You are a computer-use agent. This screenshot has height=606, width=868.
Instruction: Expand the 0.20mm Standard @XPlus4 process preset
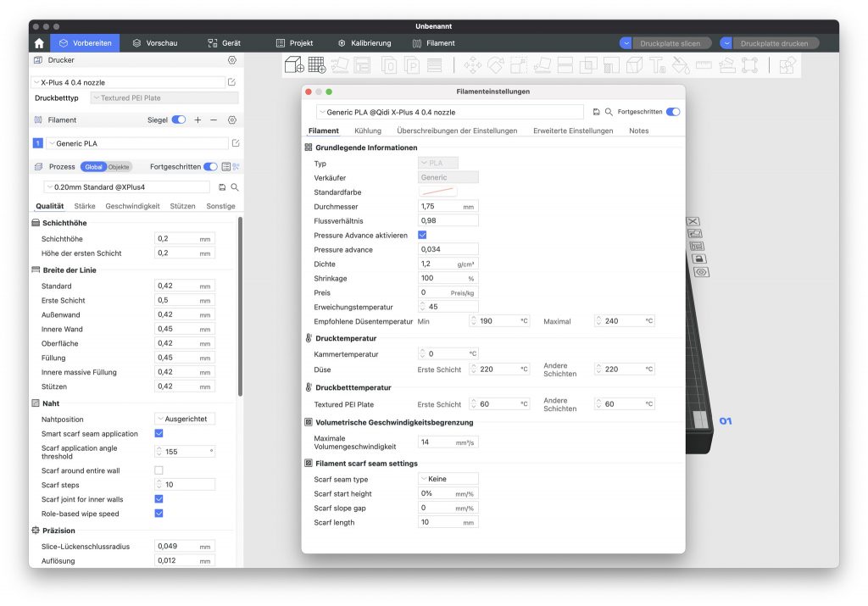126,186
